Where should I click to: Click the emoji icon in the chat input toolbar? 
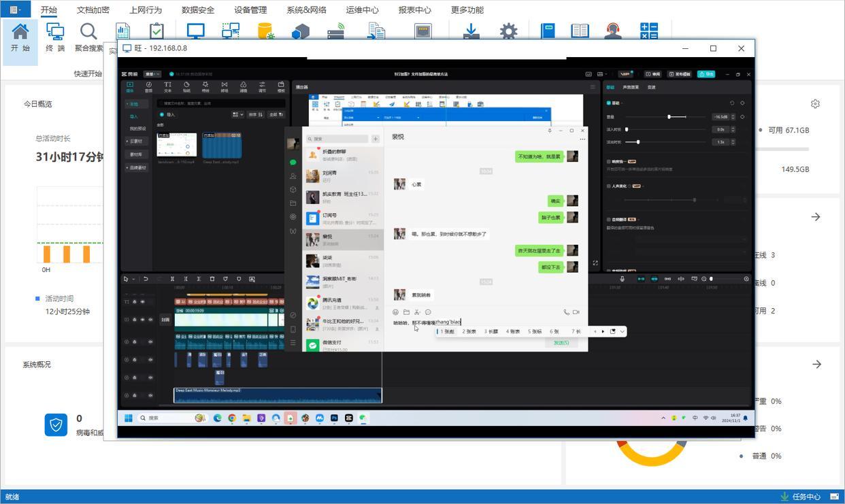396,312
